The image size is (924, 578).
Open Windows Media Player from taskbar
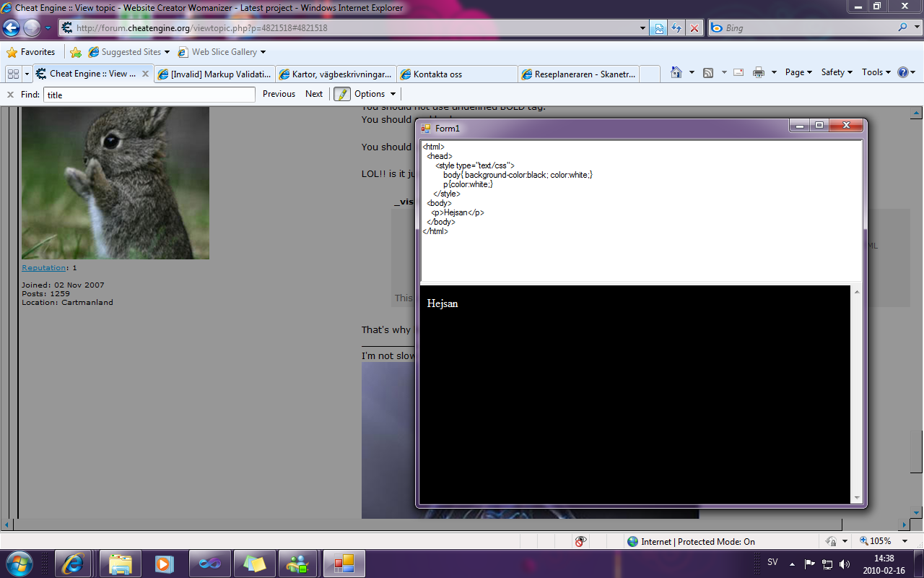(x=165, y=563)
